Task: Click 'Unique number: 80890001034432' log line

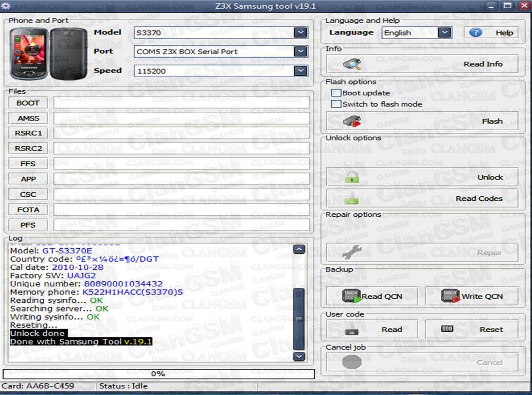Action: [86, 284]
